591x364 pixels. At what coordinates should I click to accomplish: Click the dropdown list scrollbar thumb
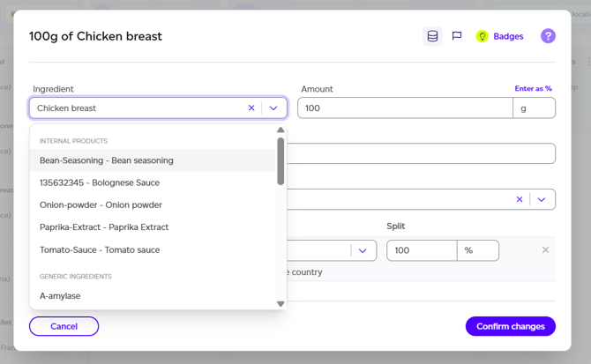point(281,161)
